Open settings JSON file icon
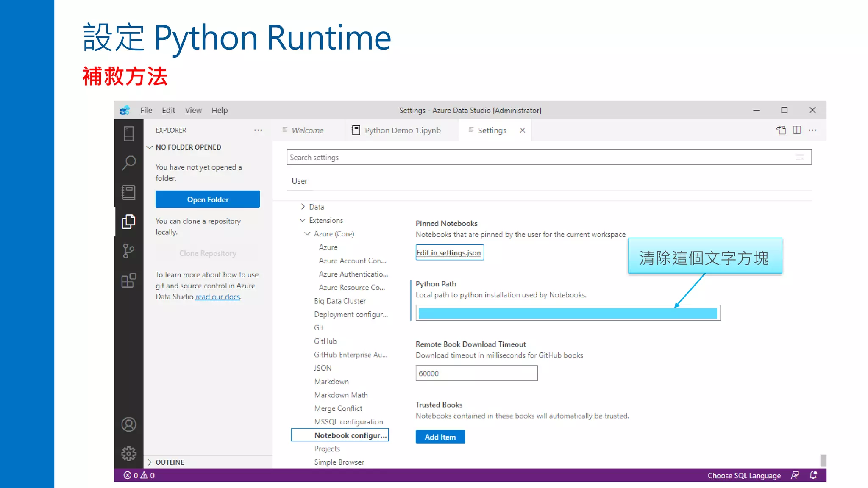The image size is (868, 488). point(781,130)
